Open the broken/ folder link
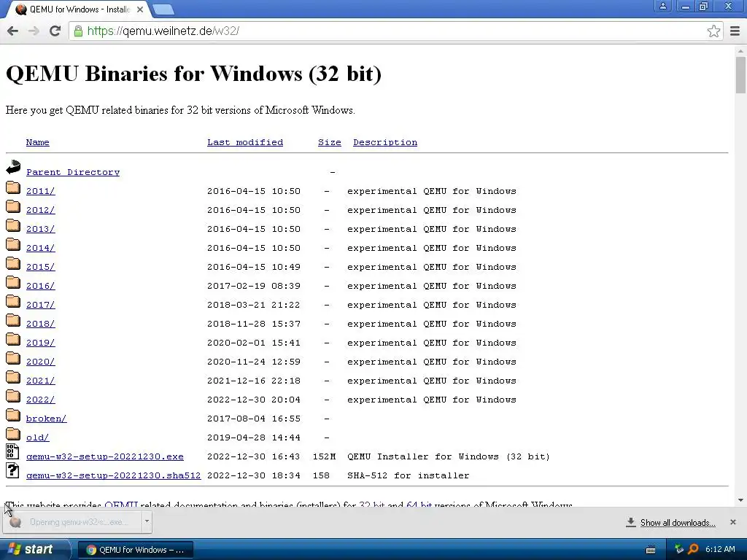 coord(46,419)
